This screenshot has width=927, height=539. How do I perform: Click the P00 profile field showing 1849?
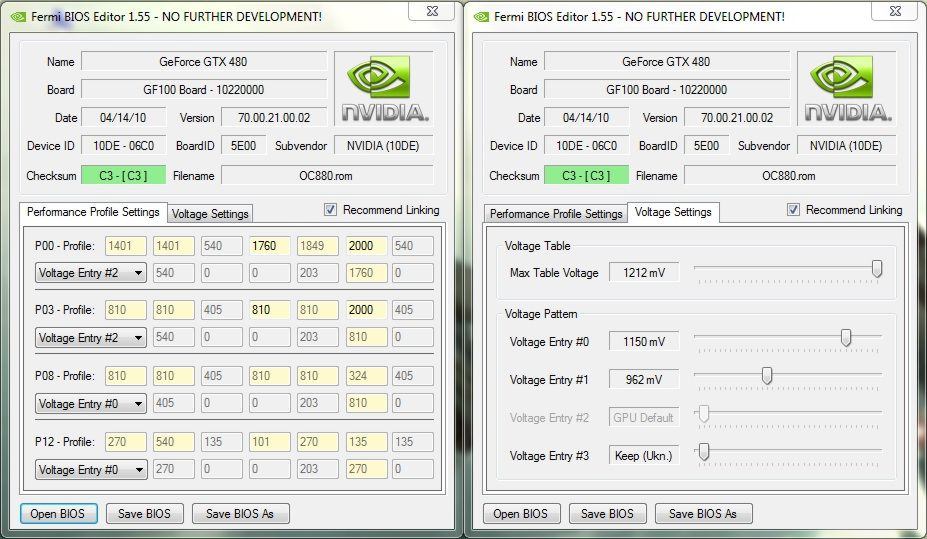(x=317, y=246)
